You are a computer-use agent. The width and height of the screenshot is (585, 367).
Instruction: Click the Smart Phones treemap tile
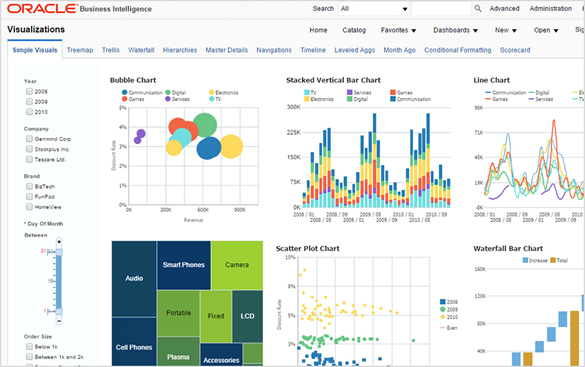click(184, 265)
